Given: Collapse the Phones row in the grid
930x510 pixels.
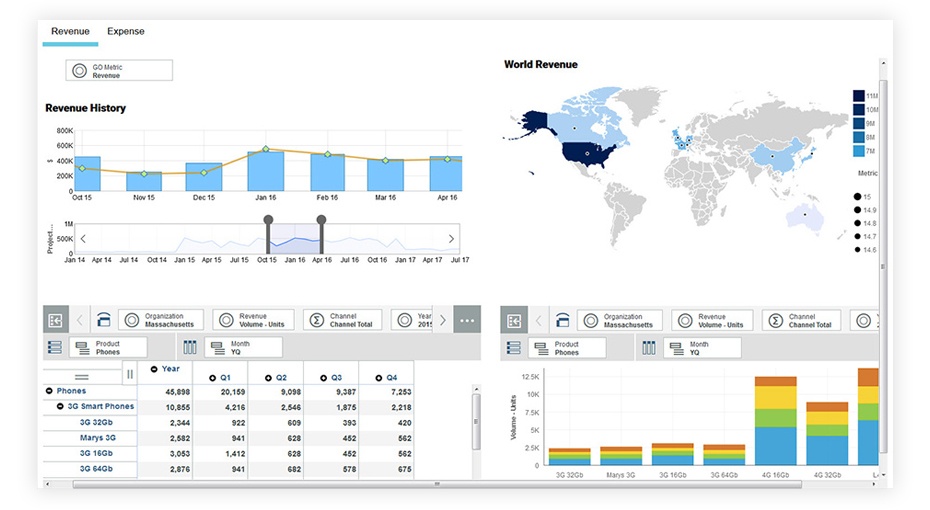Looking at the screenshot, I should tap(50, 391).
